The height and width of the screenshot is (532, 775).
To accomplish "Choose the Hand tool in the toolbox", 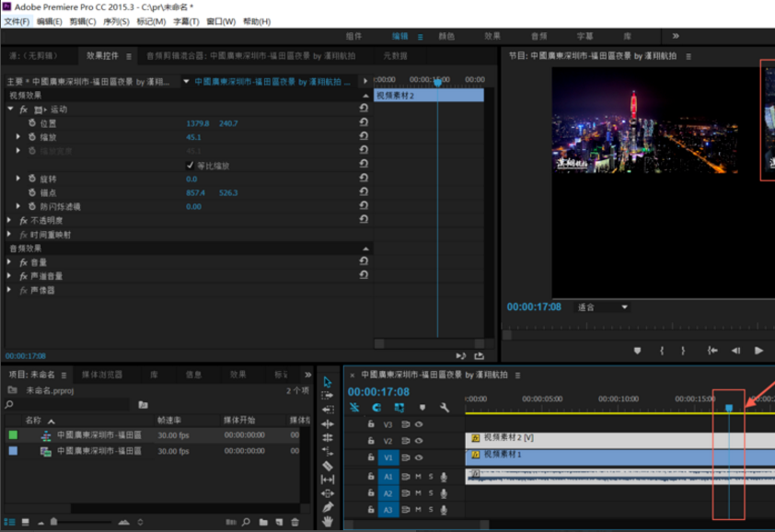I will (328, 521).
